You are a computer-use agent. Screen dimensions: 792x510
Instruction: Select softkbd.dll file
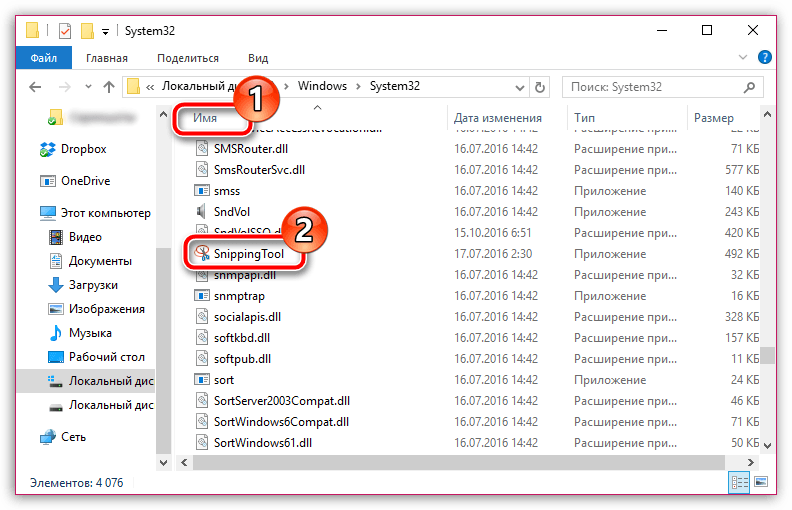point(241,338)
